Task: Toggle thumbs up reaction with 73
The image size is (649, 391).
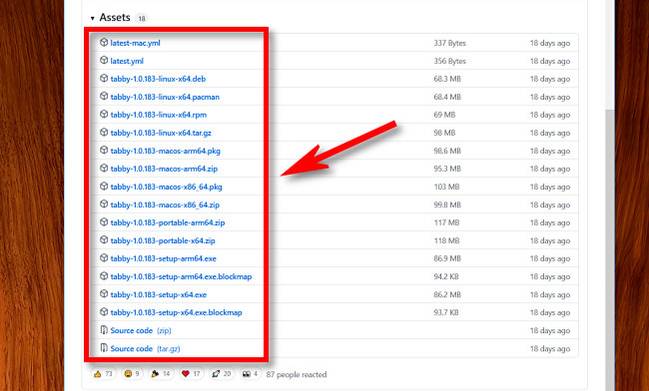Action: 103,374
